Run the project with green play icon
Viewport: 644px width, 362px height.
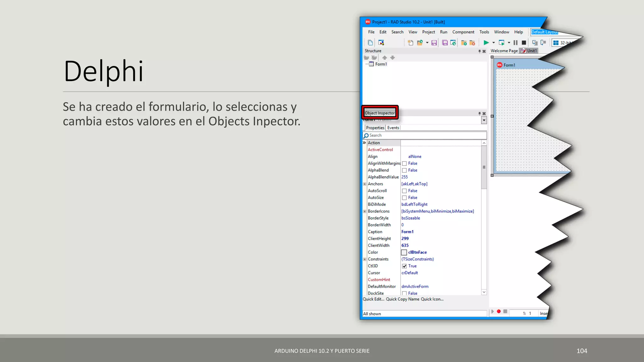486,42
